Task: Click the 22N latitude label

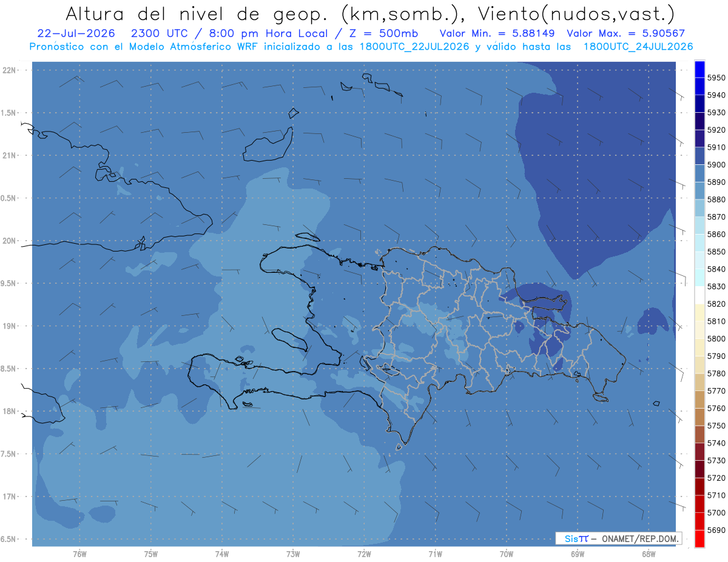Action: [10, 70]
